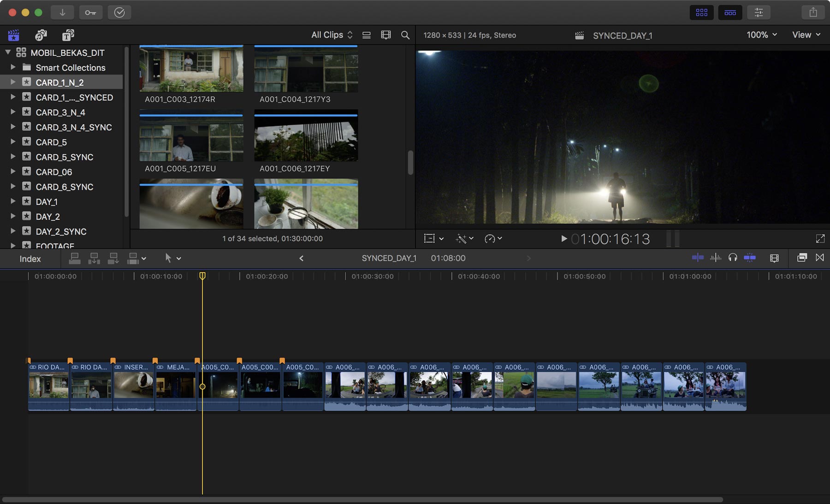Open retime speed options dropdown
The height and width of the screenshot is (504, 830).
[493, 239]
